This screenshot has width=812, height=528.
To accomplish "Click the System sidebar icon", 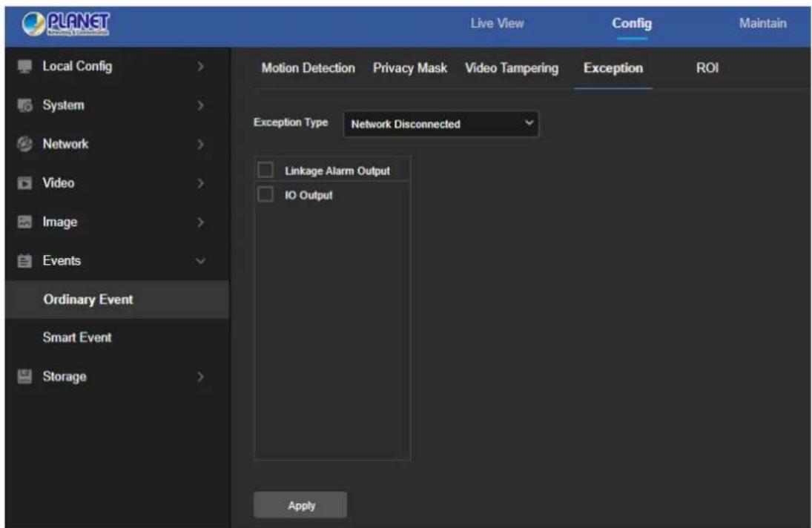I will 24,105.
